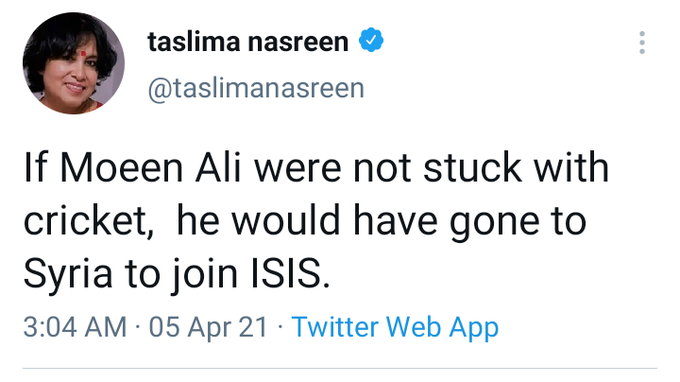Click the word "Syria" in the tweet

68,276
